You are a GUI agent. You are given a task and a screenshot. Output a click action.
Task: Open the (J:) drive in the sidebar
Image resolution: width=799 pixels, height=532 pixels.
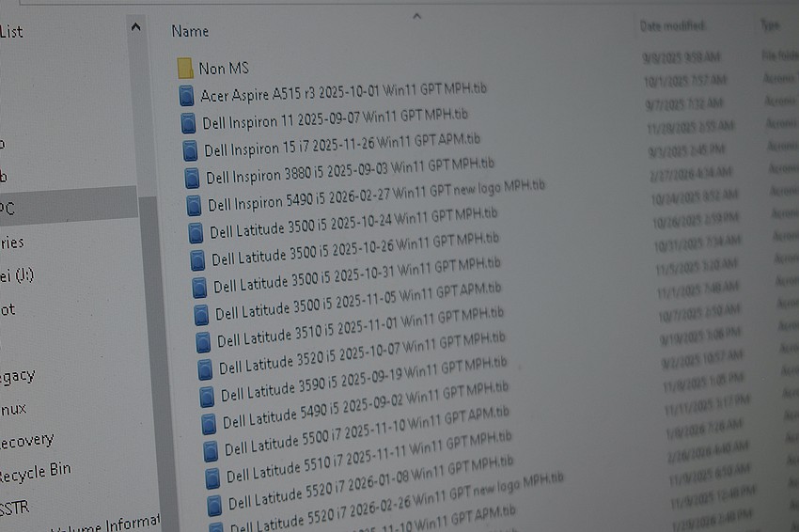17,275
